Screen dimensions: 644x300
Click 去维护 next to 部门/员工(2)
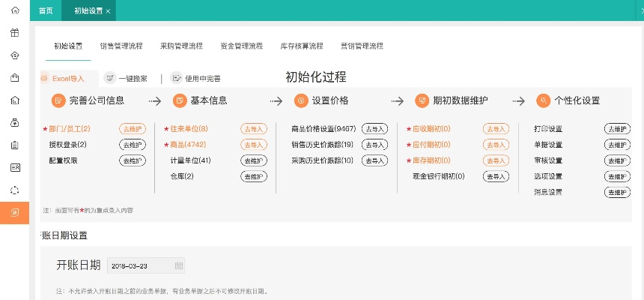(x=132, y=129)
